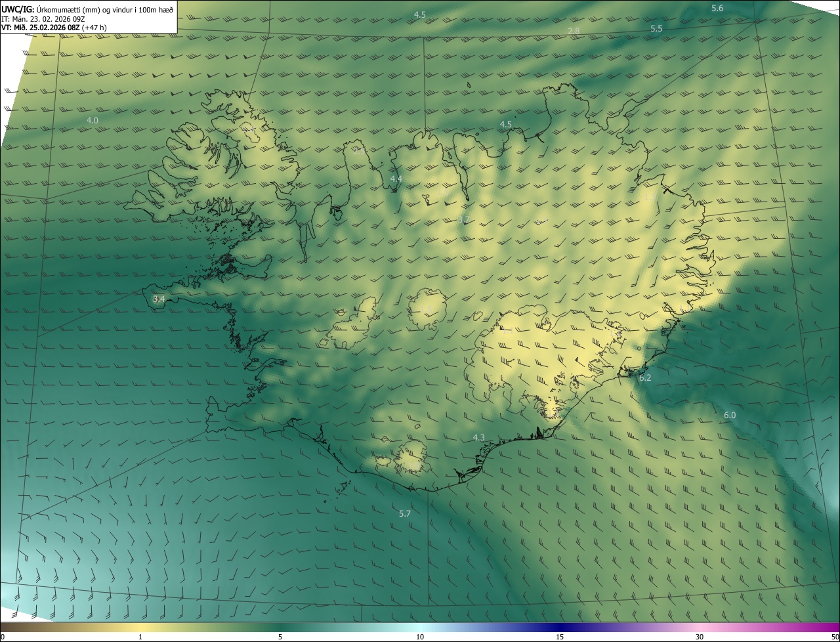840x642 pixels.
Task: Click the '50' tick label on the color scale
Action: 835,637
